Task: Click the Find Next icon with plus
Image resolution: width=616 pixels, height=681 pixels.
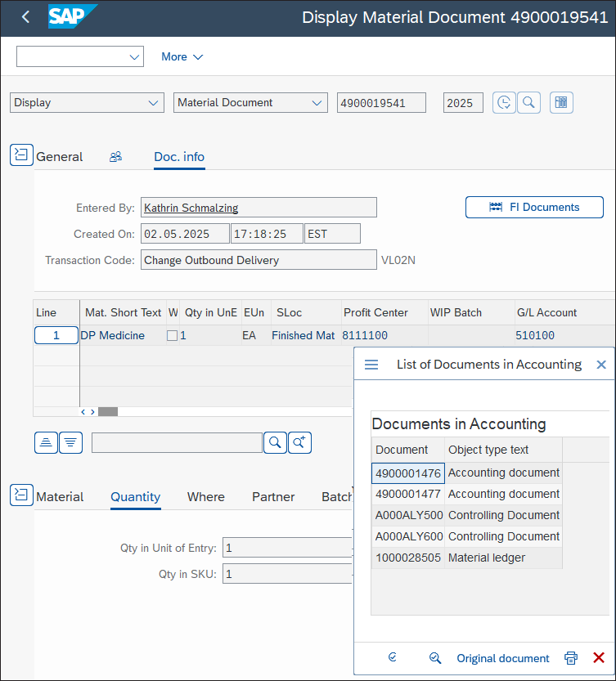Action: click(x=299, y=442)
